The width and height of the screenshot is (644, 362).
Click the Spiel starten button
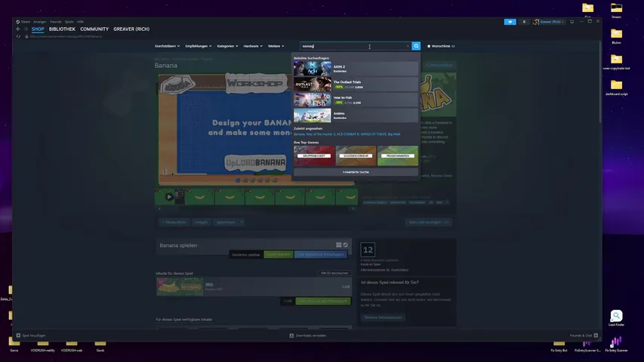coord(279,254)
